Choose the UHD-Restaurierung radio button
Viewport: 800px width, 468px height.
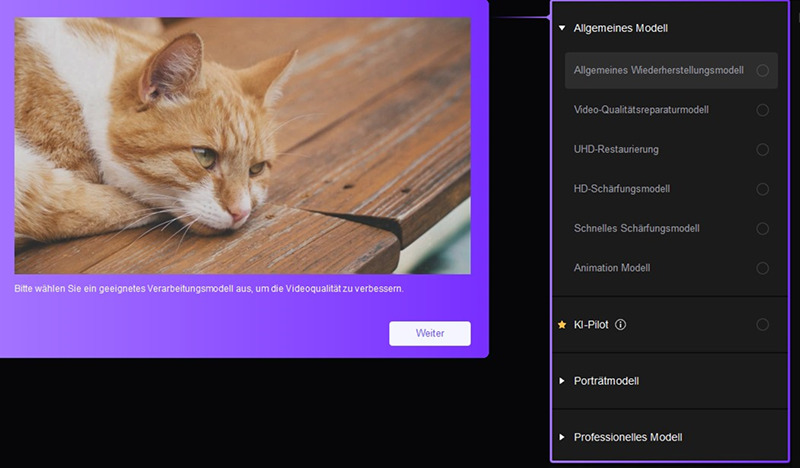762,150
